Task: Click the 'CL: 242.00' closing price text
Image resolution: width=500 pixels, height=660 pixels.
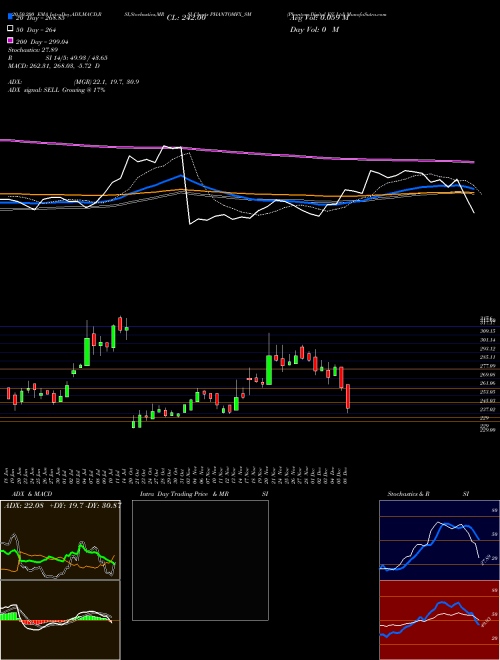Action: pos(186,18)
